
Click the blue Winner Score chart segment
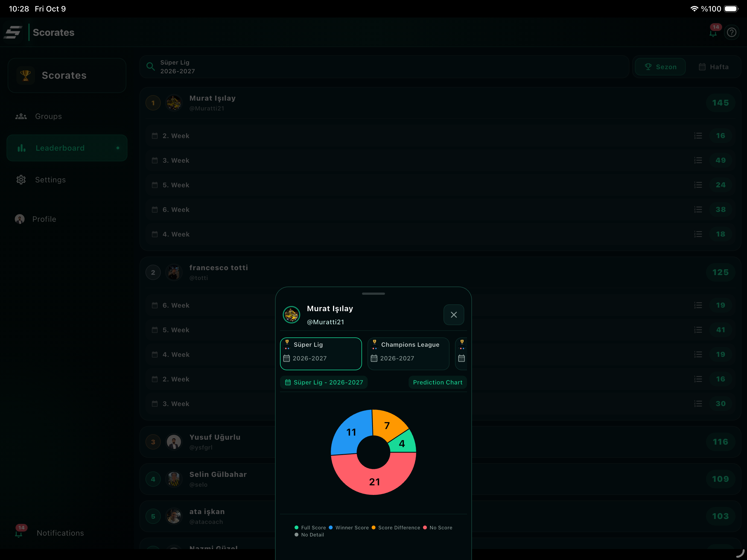pos(351,432)
